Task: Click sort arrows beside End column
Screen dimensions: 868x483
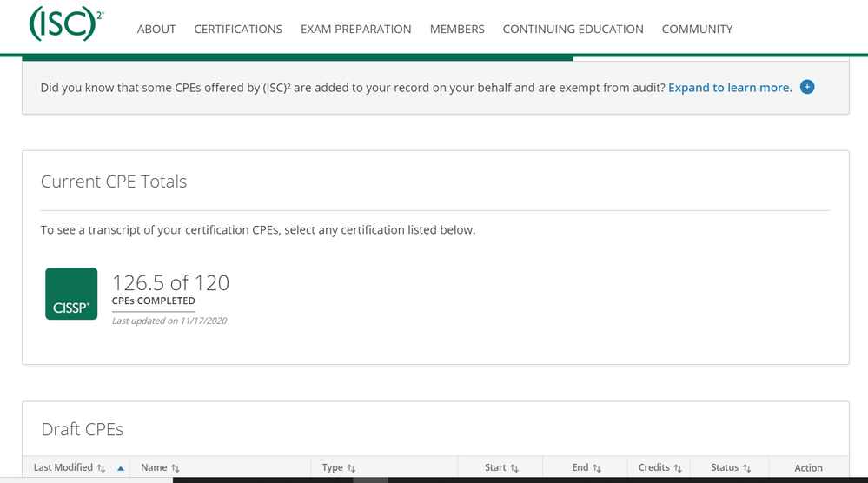Action: (597, 468)
